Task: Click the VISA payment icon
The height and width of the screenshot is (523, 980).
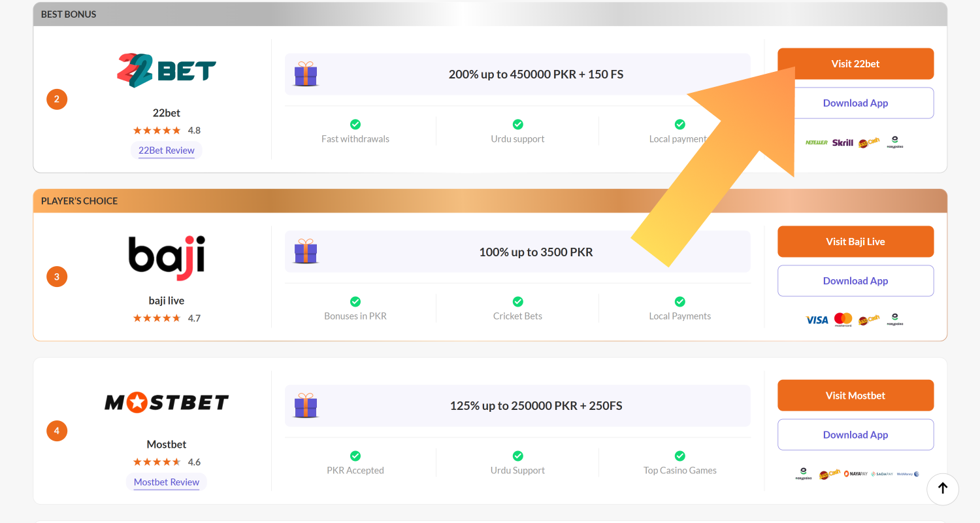Action: tap(817, 320)
